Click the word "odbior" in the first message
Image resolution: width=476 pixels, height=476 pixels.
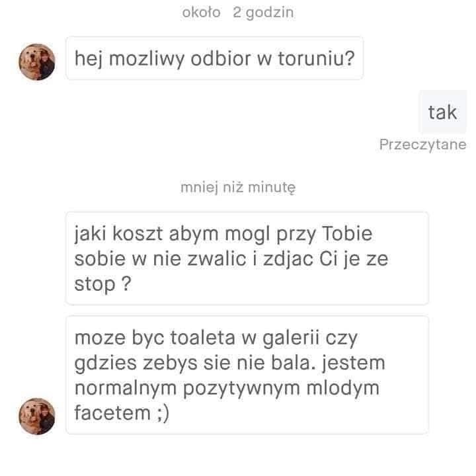[221, 58]
